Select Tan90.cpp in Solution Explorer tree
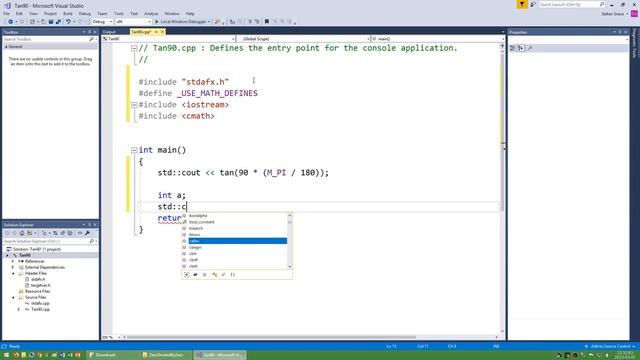The image size is (640, 360). point(40,309)
